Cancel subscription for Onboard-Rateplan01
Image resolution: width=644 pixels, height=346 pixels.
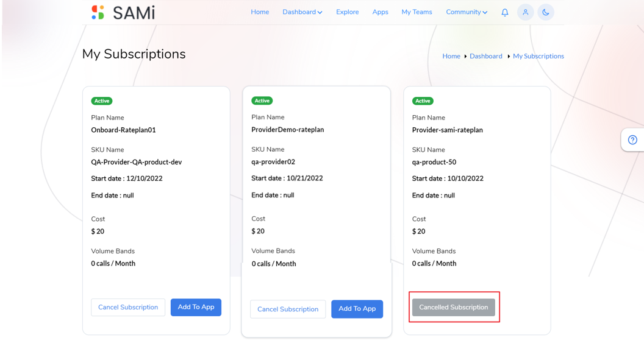point(128,307)
